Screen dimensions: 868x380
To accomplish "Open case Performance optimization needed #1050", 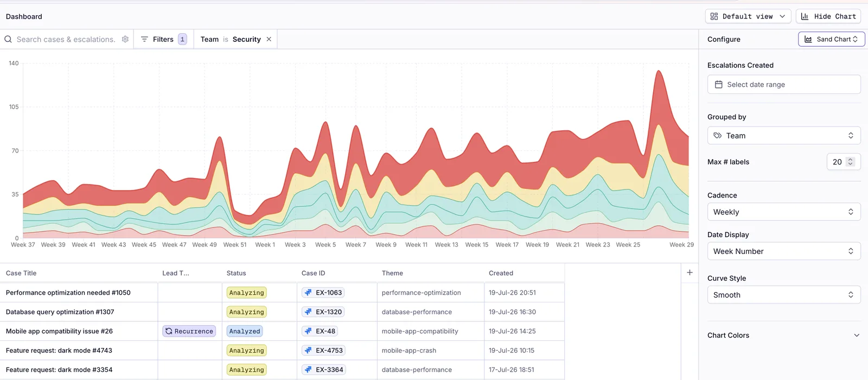I will point(68,293).
